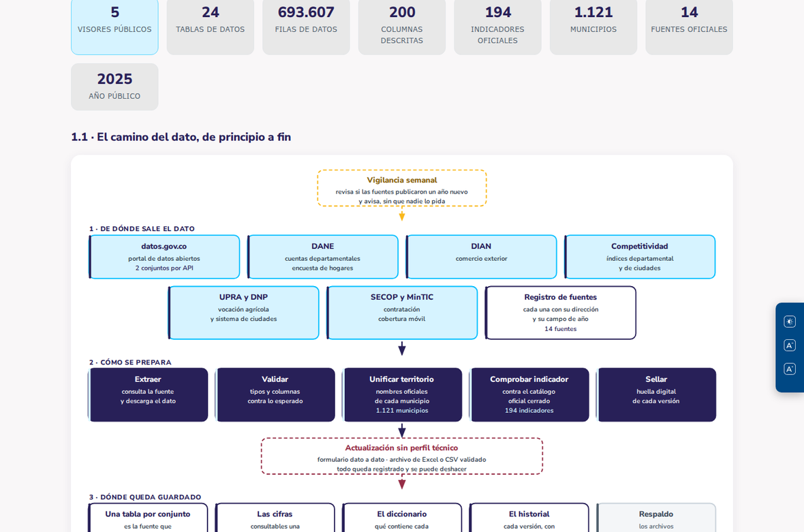Click the 'Validar' step box
Screen dimensions: 804x532
[275, 394]
